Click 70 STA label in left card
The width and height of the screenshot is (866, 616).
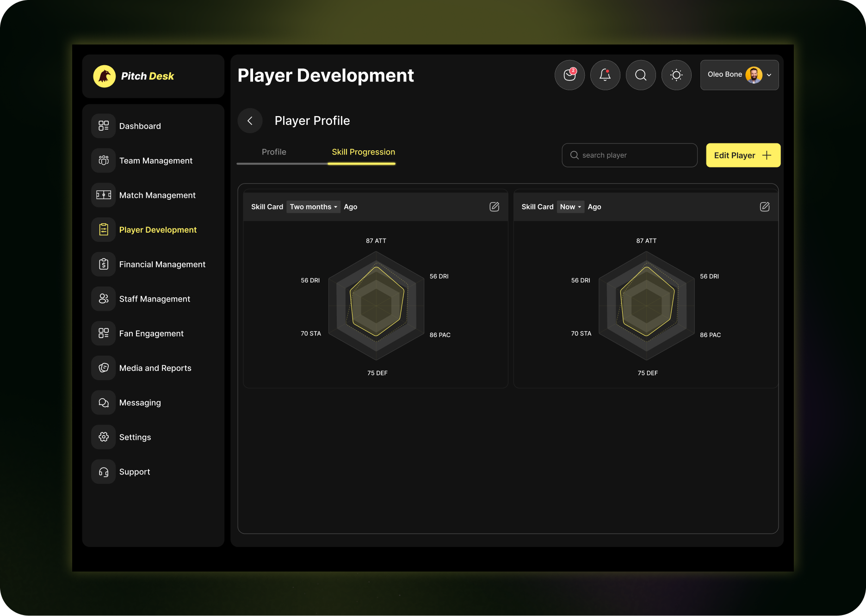[x=311, y=333]
